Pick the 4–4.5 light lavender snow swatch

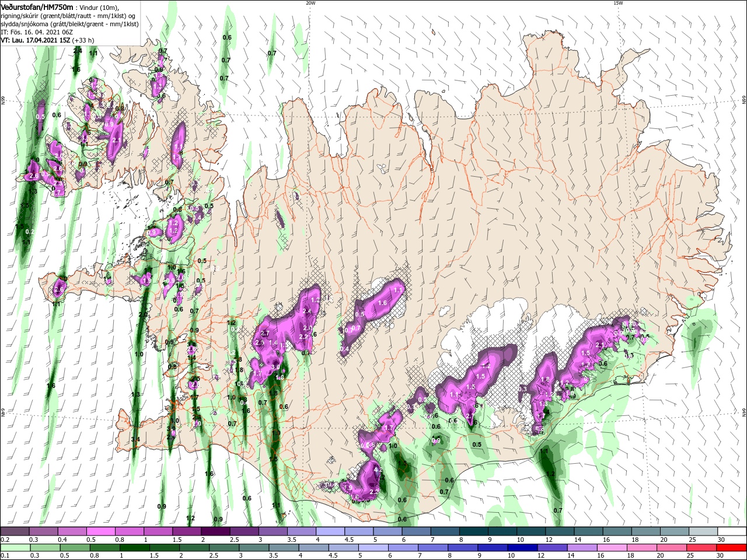pos(330,531)
